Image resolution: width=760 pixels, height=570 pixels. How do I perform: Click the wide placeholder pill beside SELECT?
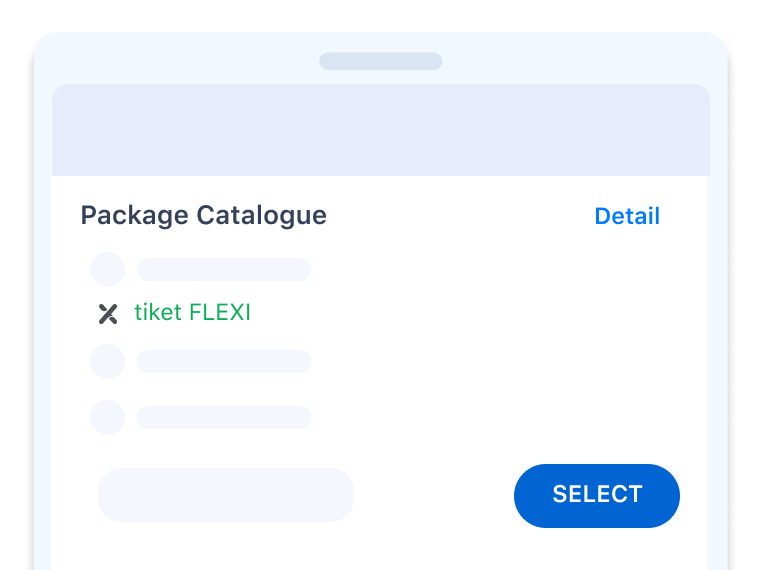(226, 495)
